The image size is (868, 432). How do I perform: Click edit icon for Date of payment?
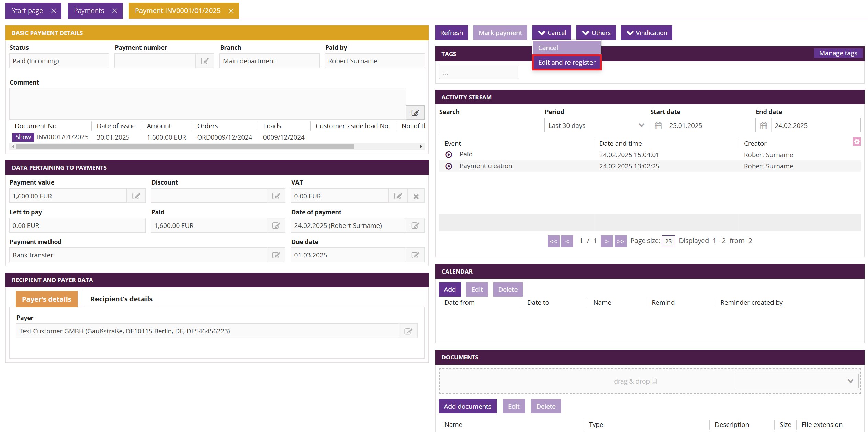(x=415, y=225)
